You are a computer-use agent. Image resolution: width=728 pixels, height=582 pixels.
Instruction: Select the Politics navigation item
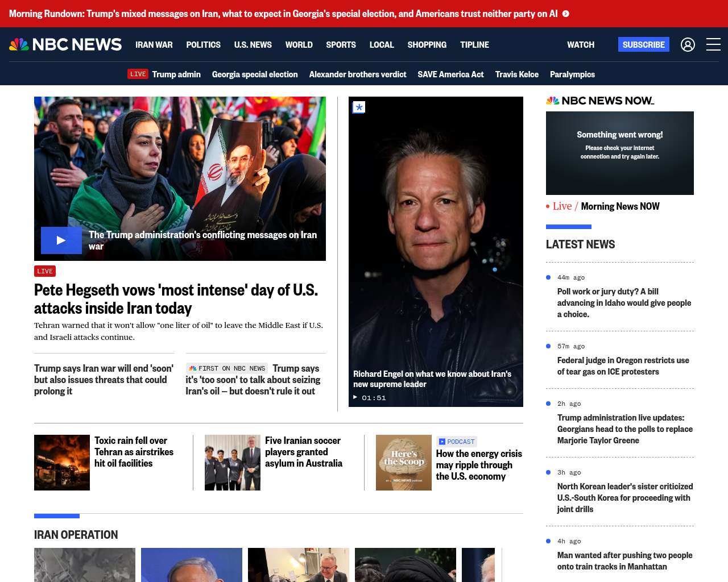(203, 44)
